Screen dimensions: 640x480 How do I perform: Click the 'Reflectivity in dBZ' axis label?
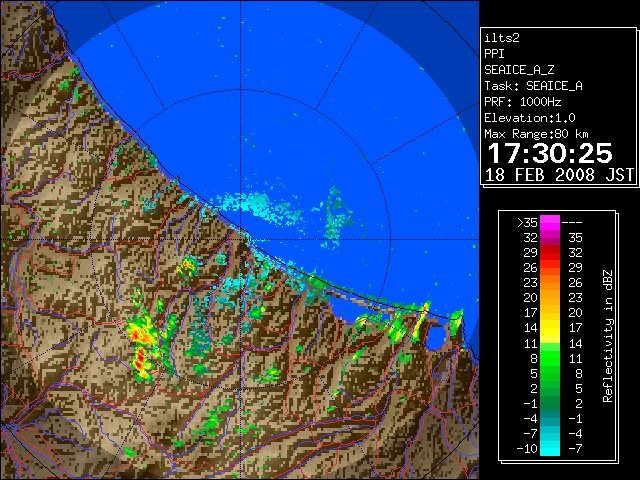click(x=608, y=336)
